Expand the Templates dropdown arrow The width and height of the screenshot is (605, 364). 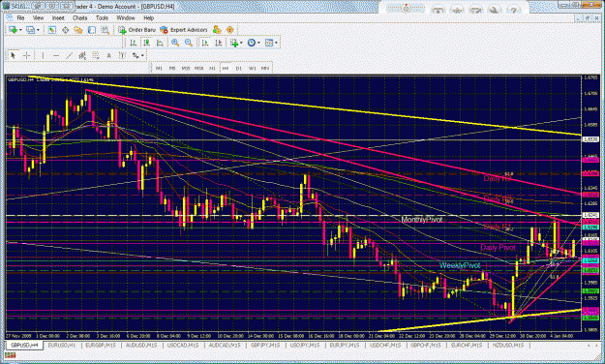coord(276,43)
